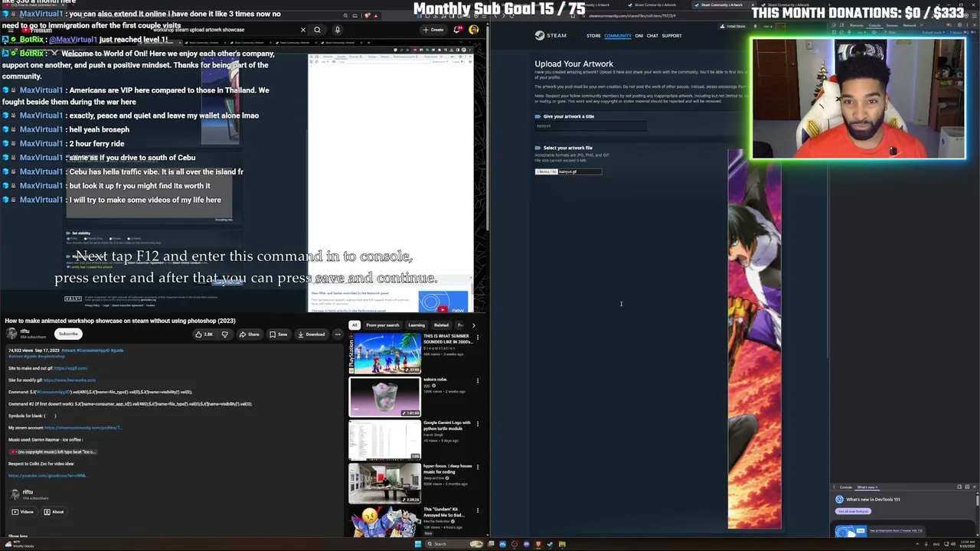The width and height of the screenshot is (980, 551).
Task: Open riftu channel avatar beside the title
Action: pyautogui.click(x=11, y=334)
